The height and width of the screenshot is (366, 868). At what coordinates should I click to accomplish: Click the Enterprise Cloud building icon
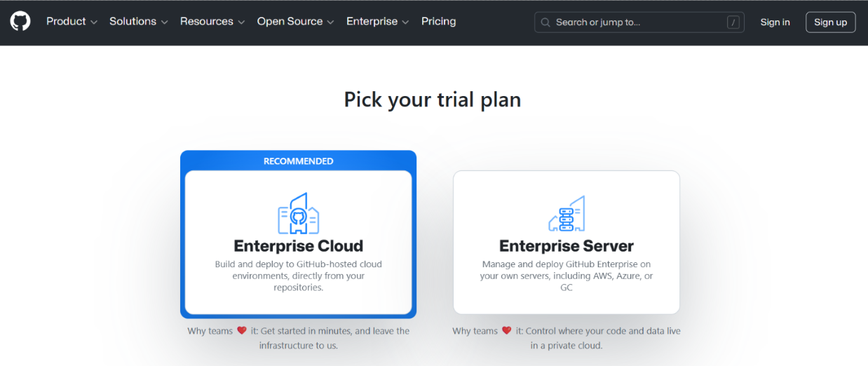click(x=299, y=214)
